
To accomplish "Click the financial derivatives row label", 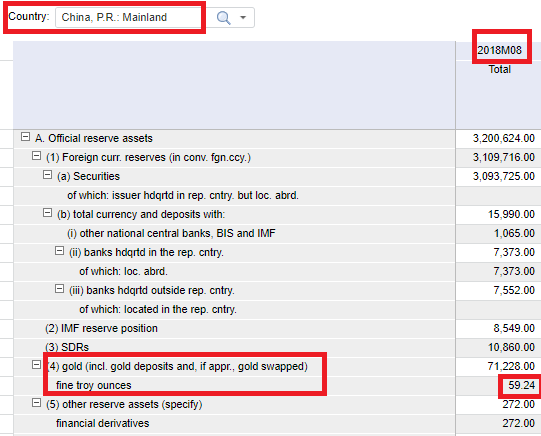I will 102,423.
